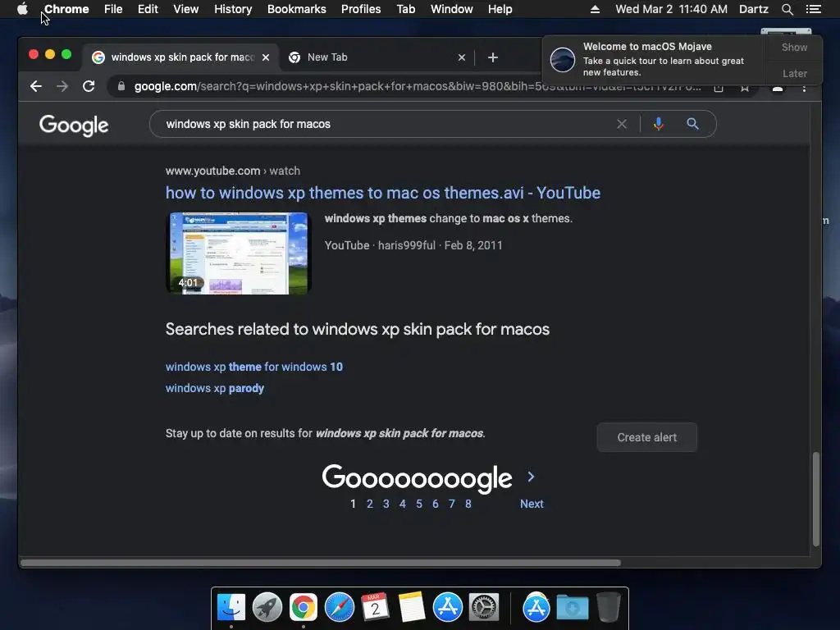Open the Apple menu

(x=22, y=9)
